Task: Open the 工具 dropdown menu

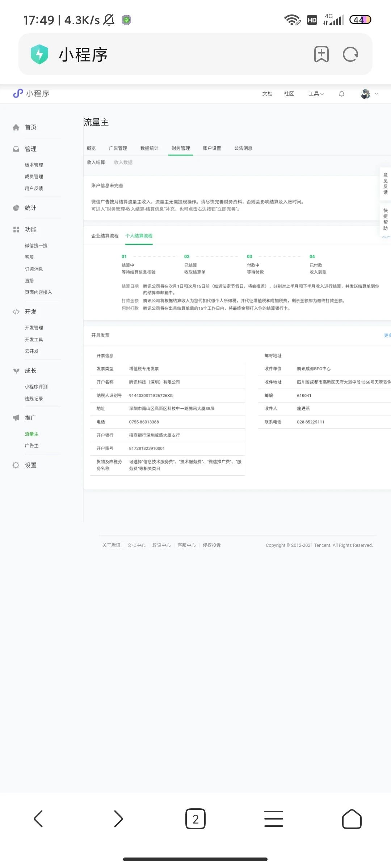Action: point(316,94)
